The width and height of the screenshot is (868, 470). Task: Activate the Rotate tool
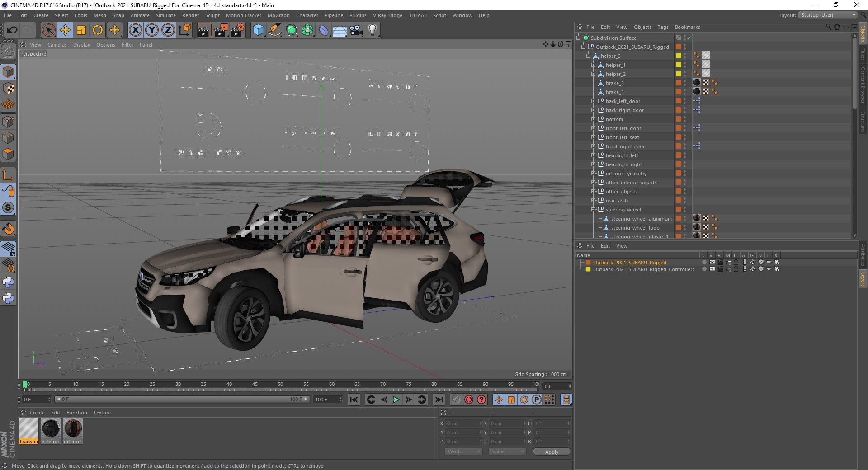pyautogui.click(x=98, y=30)
